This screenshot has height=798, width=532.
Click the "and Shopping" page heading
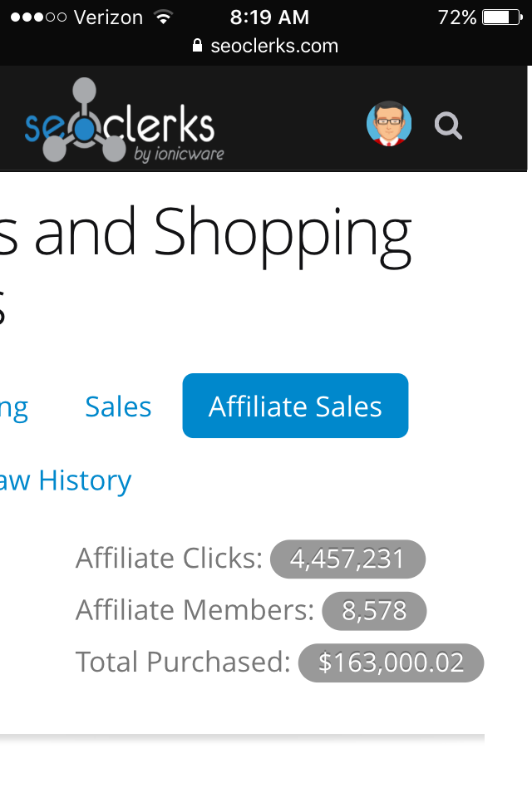point(208,233)
